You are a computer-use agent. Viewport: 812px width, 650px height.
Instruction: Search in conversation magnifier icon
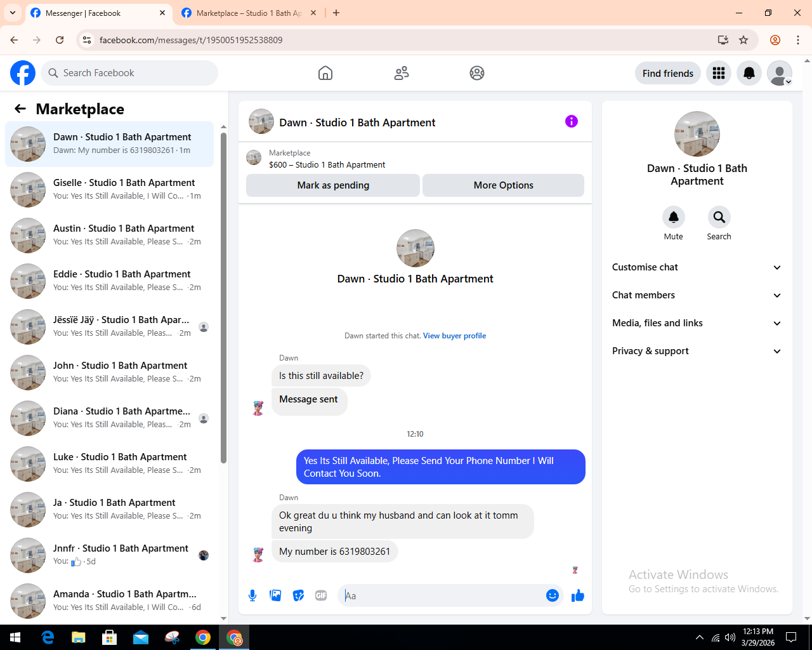pos(719,217)
